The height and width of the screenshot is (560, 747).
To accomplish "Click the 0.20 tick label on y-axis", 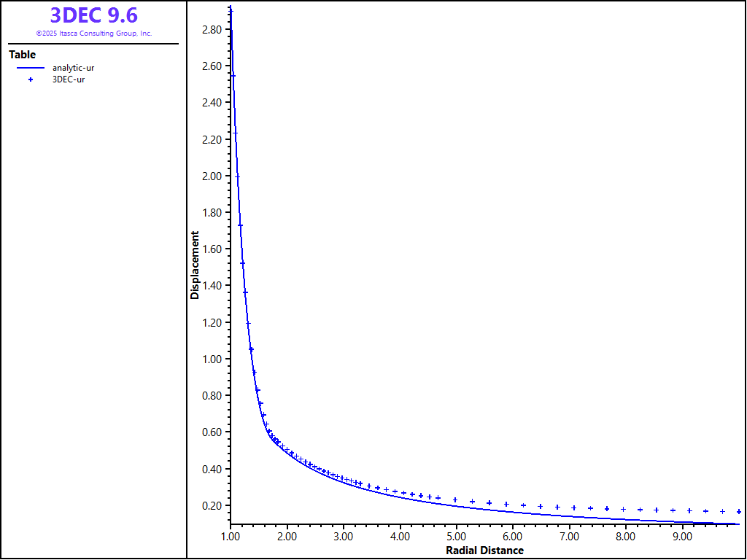I will point(212,506).
